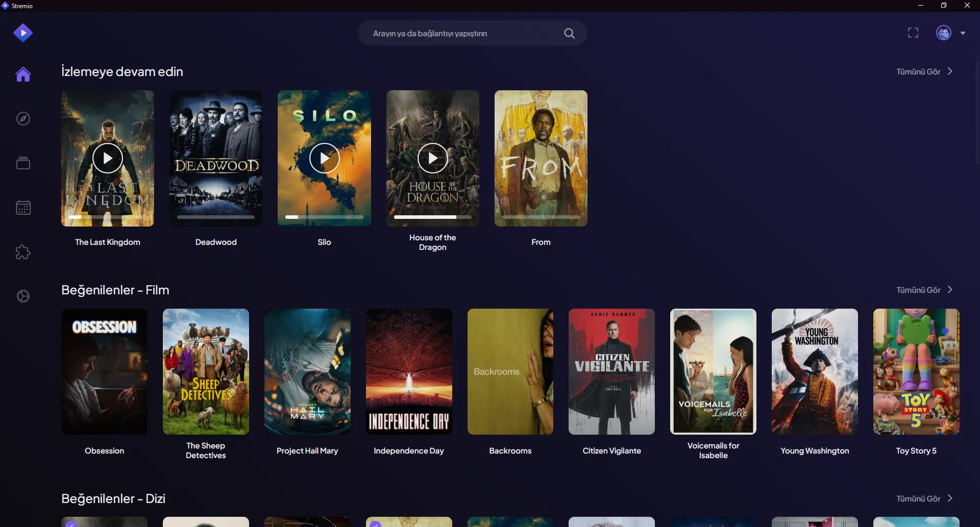Click The Last Kingdom progress bar

coord(108,217)
